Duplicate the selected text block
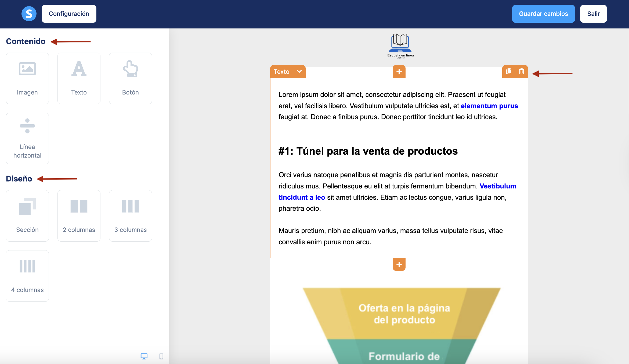This screenshot has width=629, height=364. pyautogui.click(x=509, y=71)
